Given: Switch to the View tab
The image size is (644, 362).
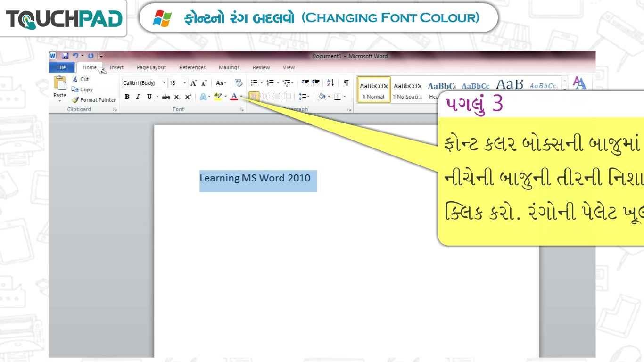Looking at the screenshot, I should point(289,67).
